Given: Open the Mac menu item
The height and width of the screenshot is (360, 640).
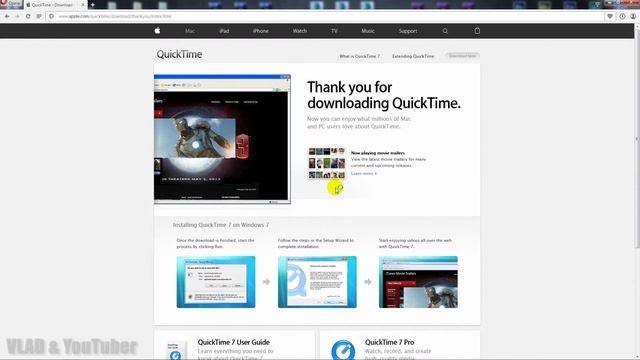Looking at the screenshot, I should click(190, 31).
